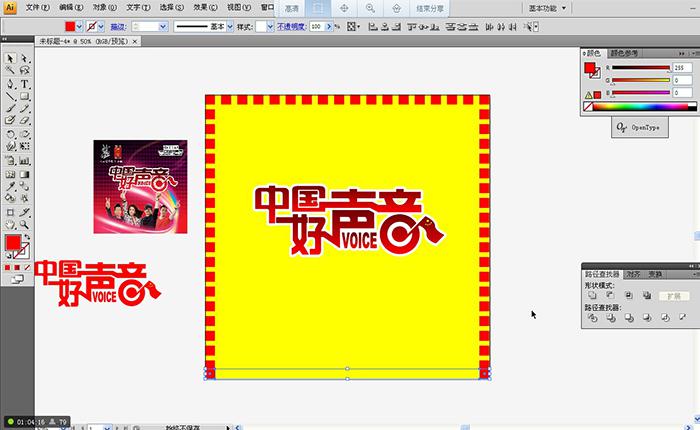The height and width of the screenshot is (430, 700).
Task: Open the 文字 menu
Action: coord(138,8)
